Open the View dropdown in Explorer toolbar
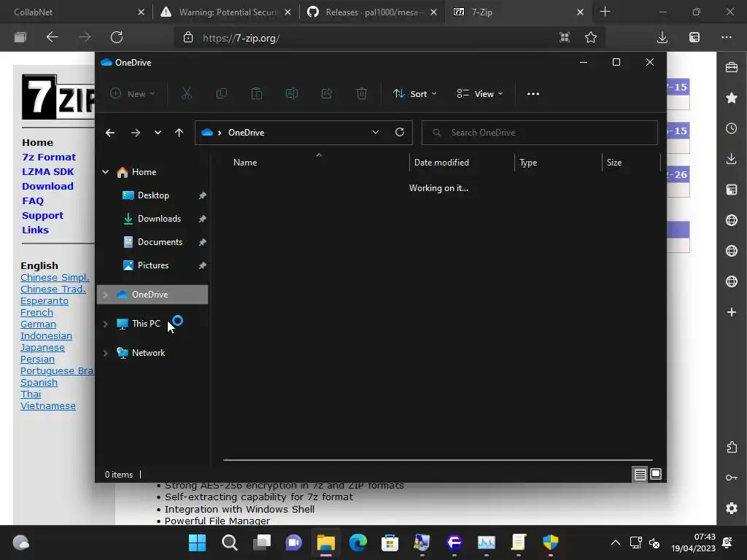The height and width of the screenshot is (560, 747). (x=480, y=94)
